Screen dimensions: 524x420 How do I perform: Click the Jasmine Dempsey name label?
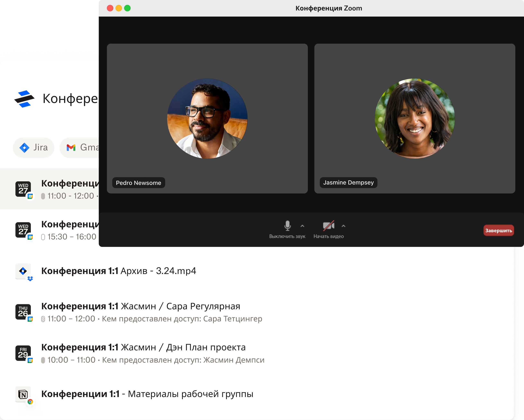pos(349,183)
